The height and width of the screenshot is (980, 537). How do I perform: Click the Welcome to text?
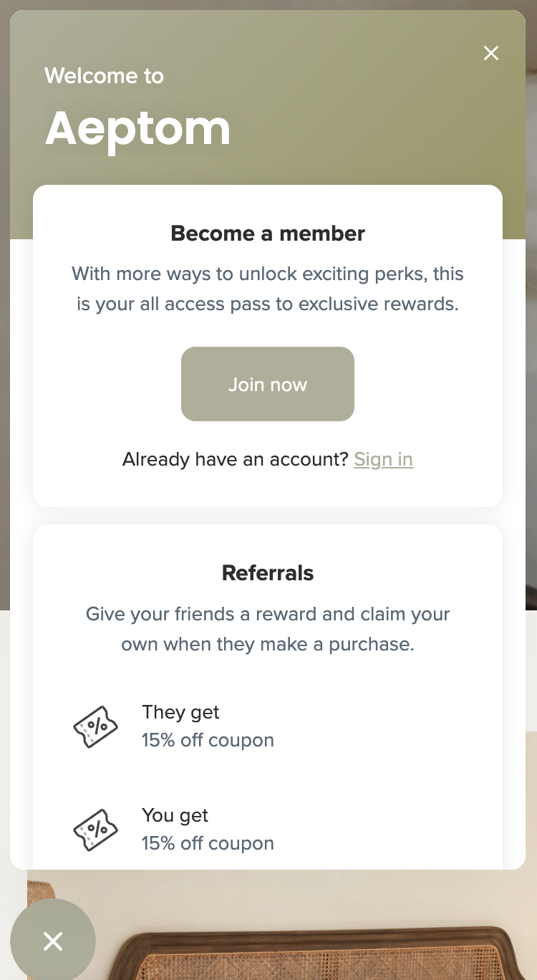104,76
